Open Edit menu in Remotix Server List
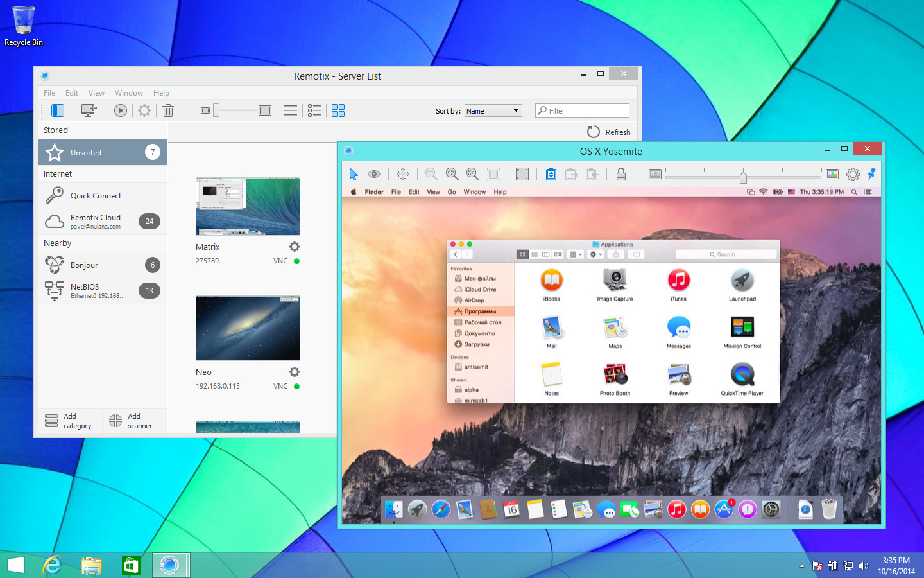 (72, 93)
